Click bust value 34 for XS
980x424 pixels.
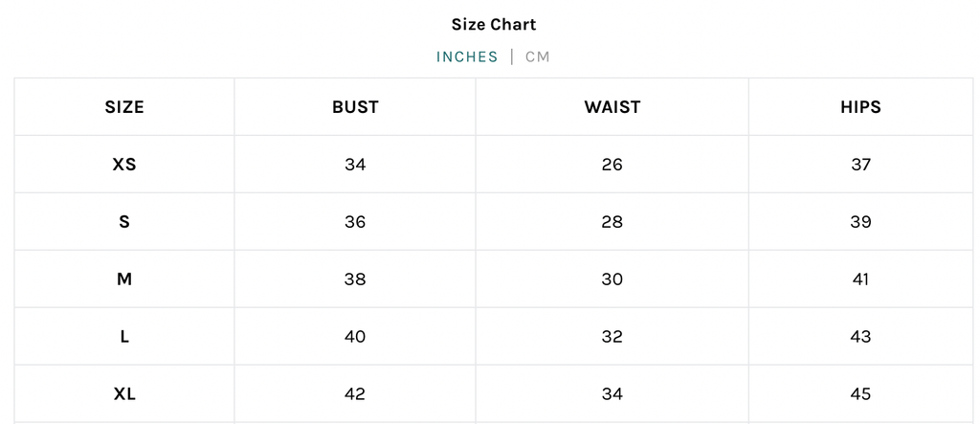[x=355, y=165]
